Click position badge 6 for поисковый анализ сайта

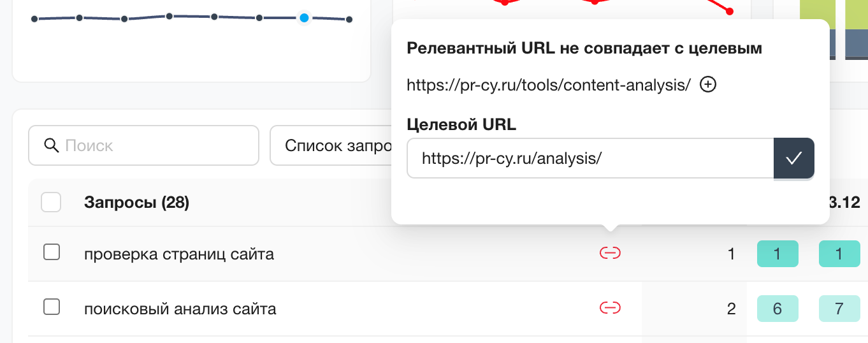click(x=777, y=309)
